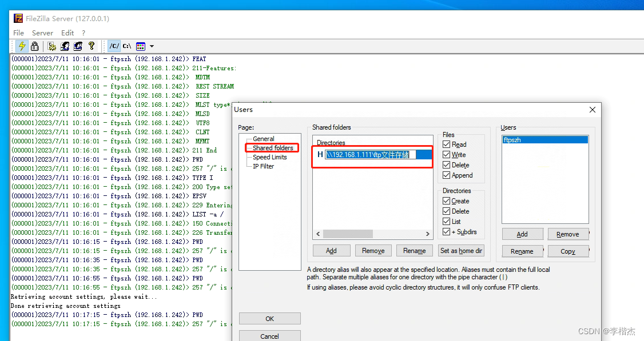The image size is (644, 341).
Task: Open server settings gear icon
Action: point(51,46)
